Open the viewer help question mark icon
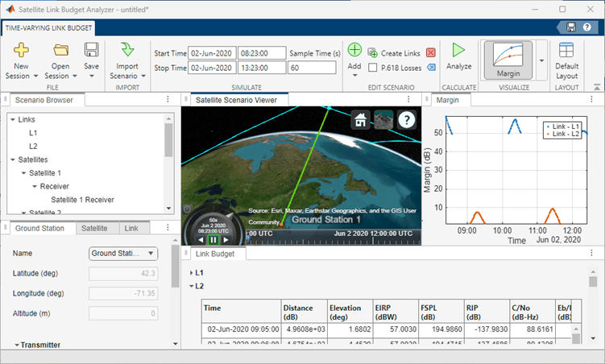The height and width of the screenshot is (364, 605). [x=407, y=119]
